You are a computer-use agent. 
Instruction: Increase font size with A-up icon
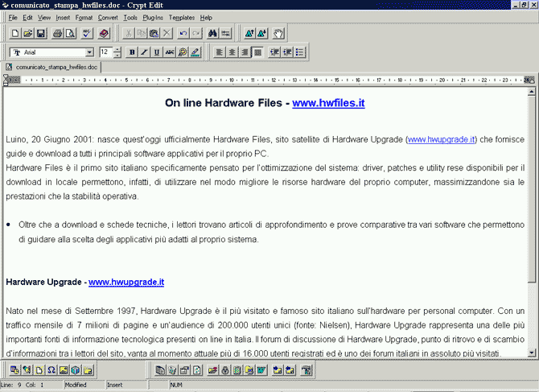249,33
